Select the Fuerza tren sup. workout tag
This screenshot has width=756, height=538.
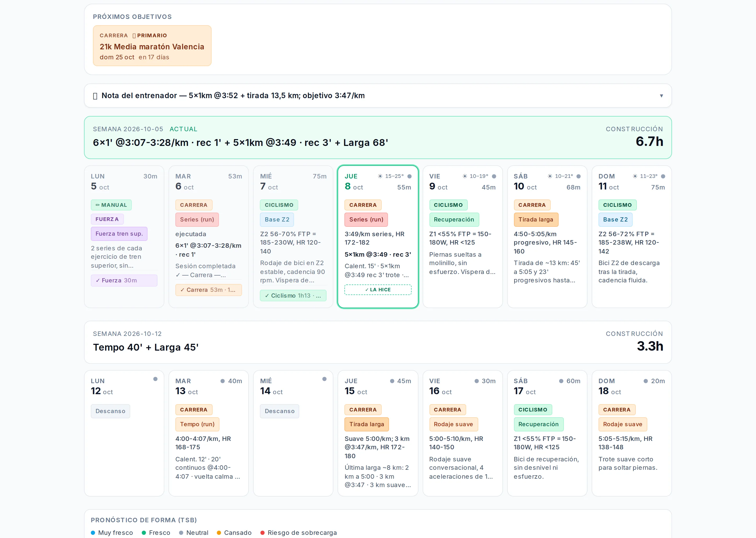(119, 234)
